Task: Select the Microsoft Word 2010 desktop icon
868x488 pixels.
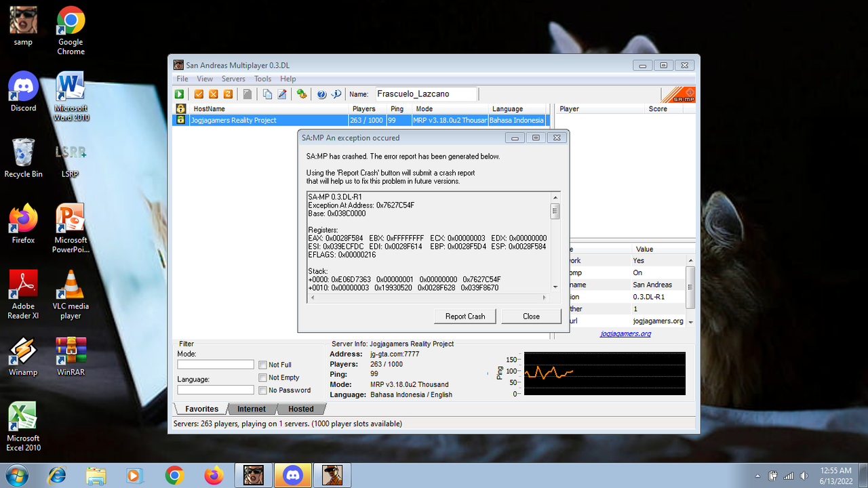Action: [x=71, y=96]
